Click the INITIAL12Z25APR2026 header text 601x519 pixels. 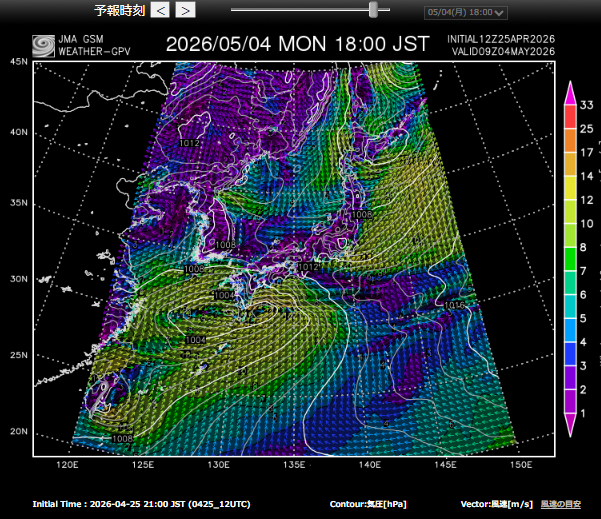tap(501, 38)
